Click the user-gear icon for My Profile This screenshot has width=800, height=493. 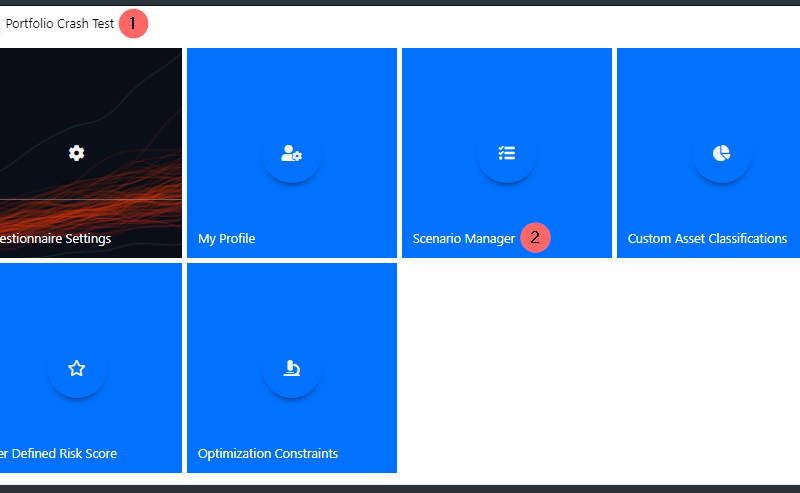coord(292,153)
